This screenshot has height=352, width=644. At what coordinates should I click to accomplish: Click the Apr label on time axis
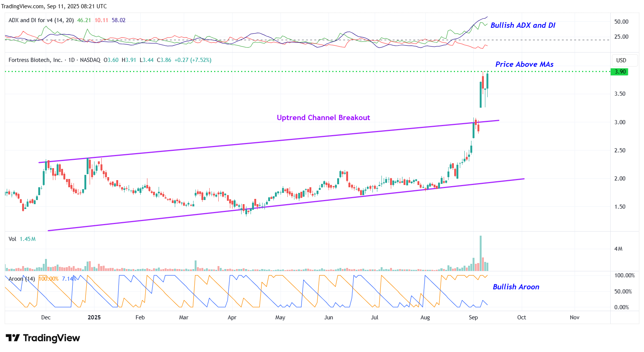pyautogui.click(x=232, y=317)
